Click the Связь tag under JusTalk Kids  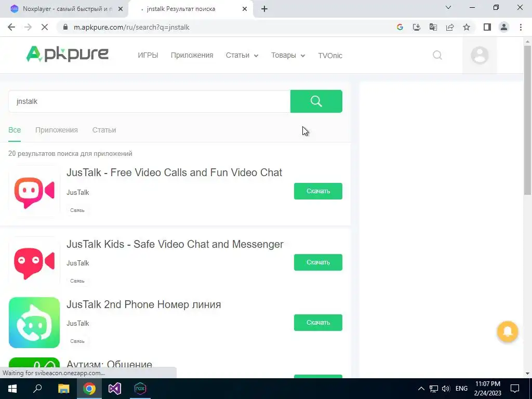(x=77, y=281)
